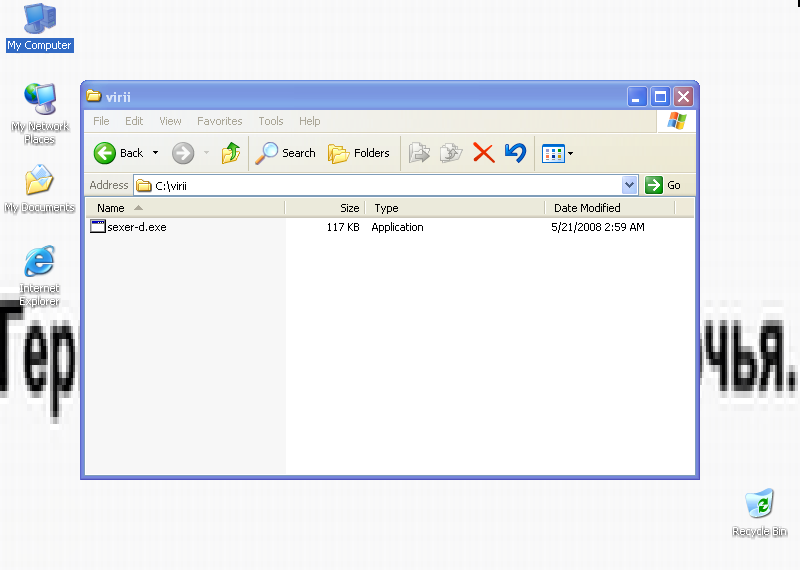This screenshot has width=800, height=570.
Task: Expand the Address bar dropdown
Action: [630, 185]
